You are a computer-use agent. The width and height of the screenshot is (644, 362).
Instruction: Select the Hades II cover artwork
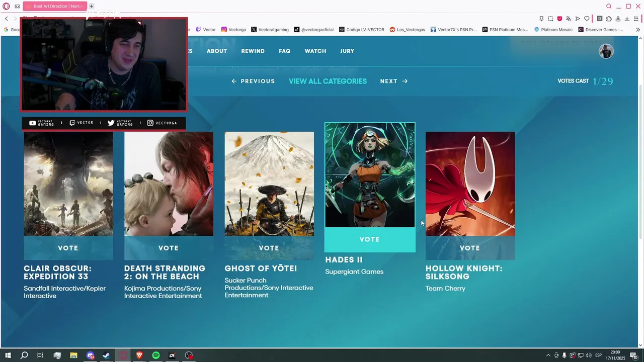(370, 175)
